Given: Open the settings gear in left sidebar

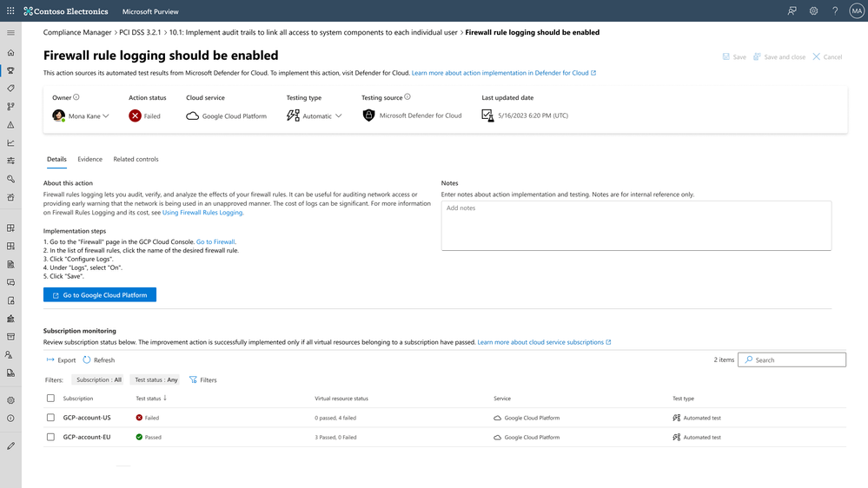Looking at the screenshot, I should click(x=10, y=400).
